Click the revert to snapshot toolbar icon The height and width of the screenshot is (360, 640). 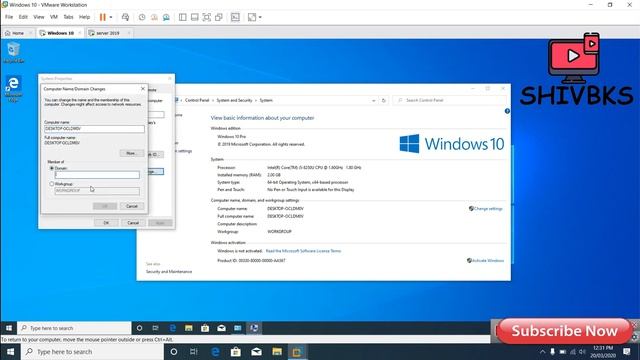point(154,17)
